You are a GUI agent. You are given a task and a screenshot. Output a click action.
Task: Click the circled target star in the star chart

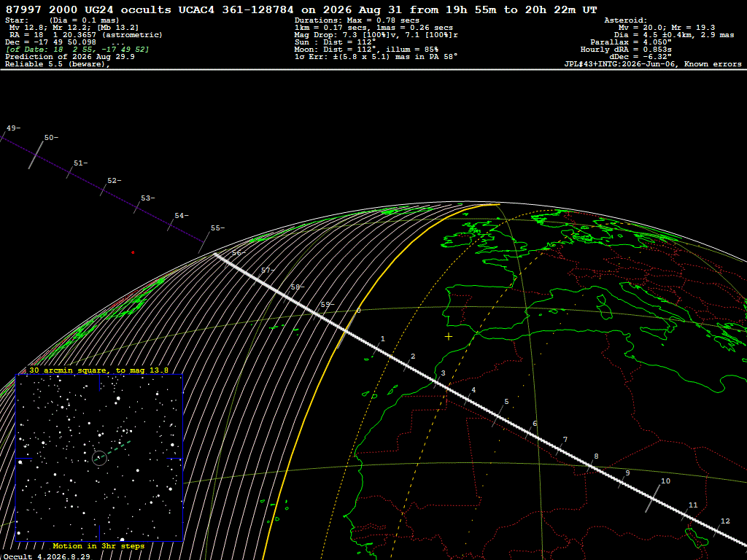coord(99,458)
